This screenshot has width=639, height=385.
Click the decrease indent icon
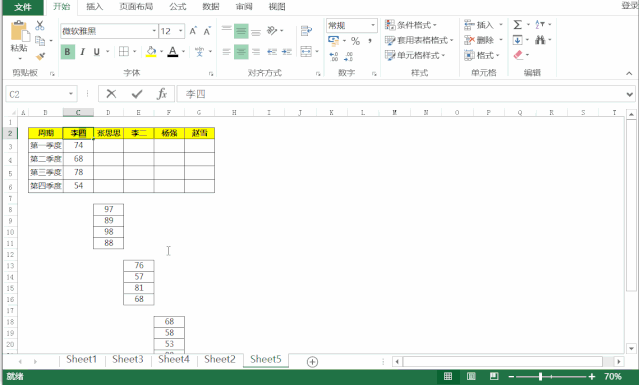click(x=272, y=52)
